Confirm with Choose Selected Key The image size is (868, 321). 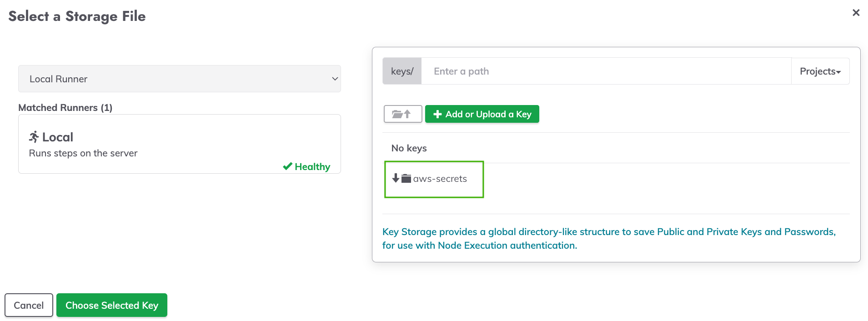(112, 305)
